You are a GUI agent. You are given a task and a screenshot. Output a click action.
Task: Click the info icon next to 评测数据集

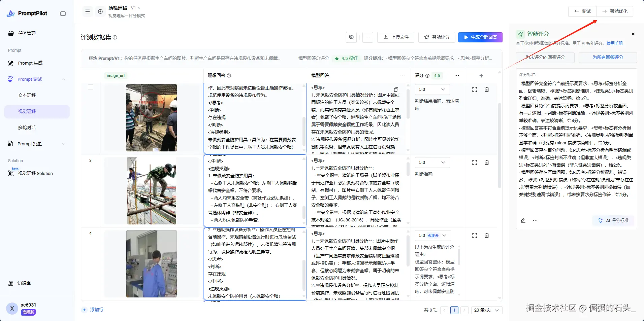pos(115,37)
